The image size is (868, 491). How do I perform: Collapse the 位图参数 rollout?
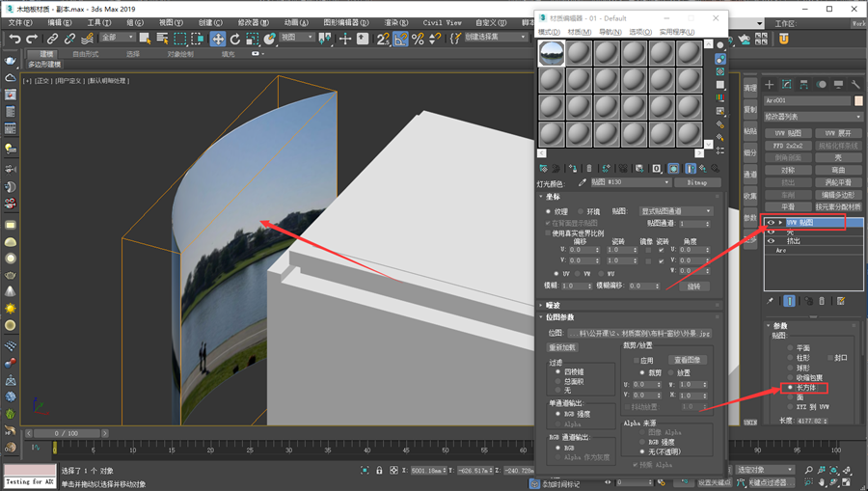(x=559, y=317)
